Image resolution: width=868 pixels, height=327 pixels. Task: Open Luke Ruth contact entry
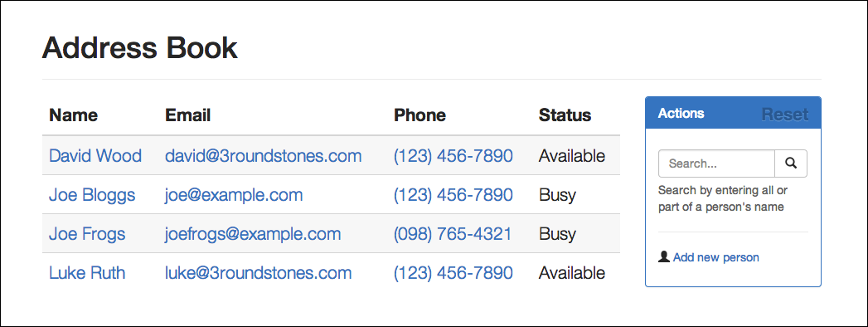tap(87, 273)
